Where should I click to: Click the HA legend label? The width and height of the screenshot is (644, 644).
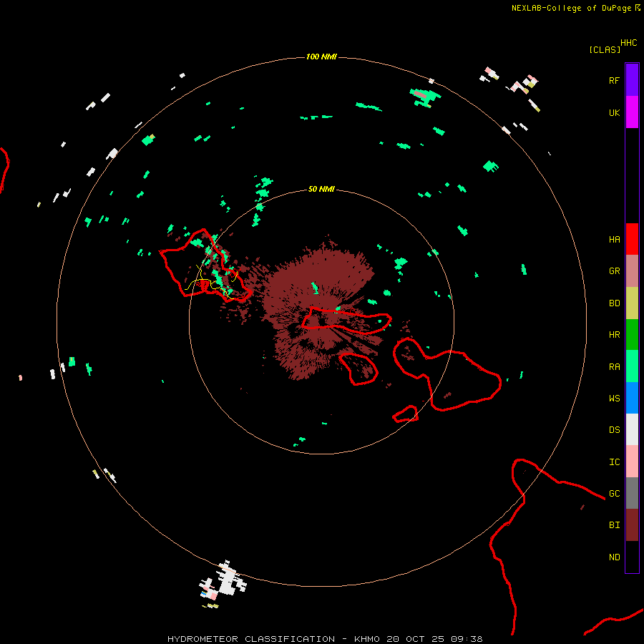(614, 240)
